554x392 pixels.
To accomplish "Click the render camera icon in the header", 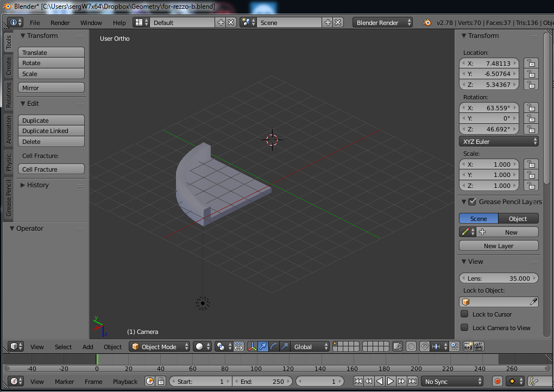I will (x=468, y=346).
